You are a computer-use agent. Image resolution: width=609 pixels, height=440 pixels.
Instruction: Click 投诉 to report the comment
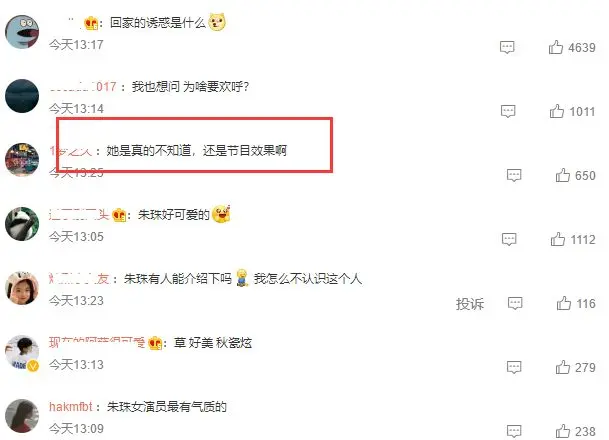coord(470,304)
